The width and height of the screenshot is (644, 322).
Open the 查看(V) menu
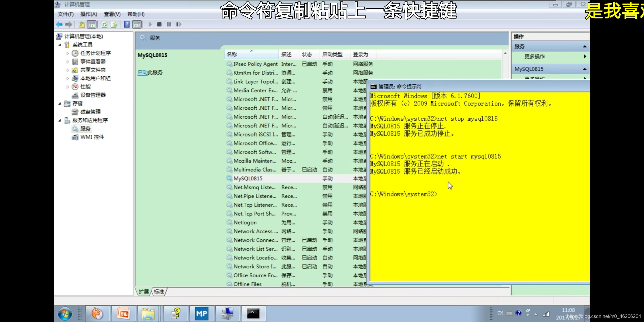(112, 14)
